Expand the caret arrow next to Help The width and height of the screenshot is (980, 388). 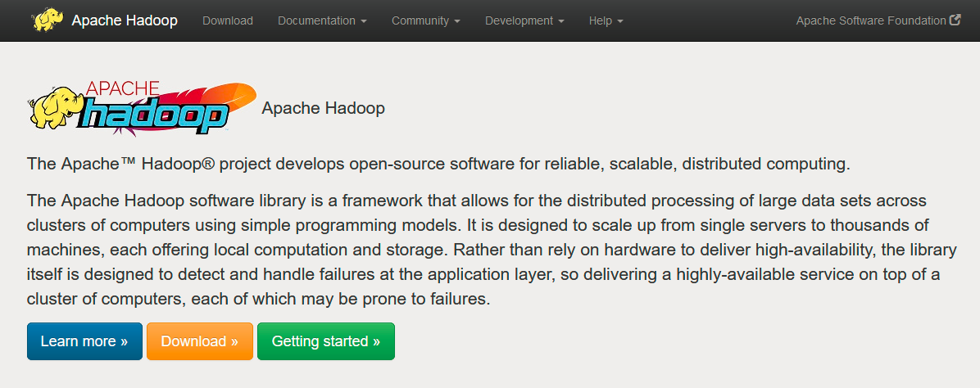620,21
